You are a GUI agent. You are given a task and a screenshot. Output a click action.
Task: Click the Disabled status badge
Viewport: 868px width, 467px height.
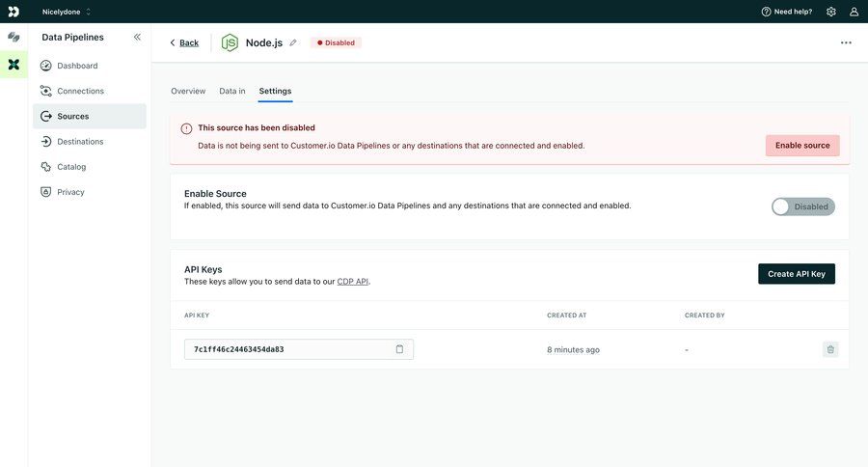pos(336,42)
